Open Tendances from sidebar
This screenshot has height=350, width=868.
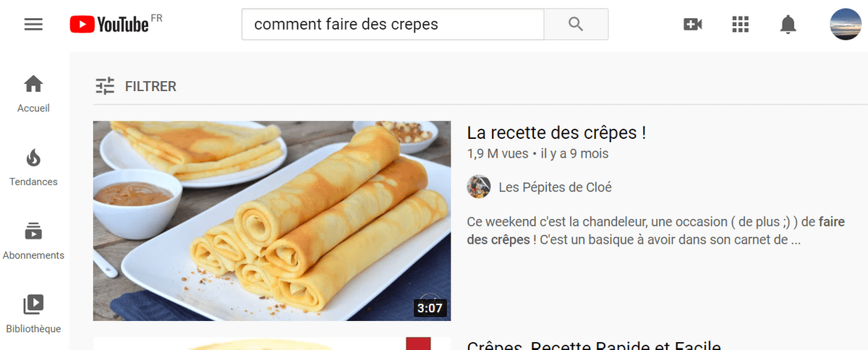tap(33, 168)
